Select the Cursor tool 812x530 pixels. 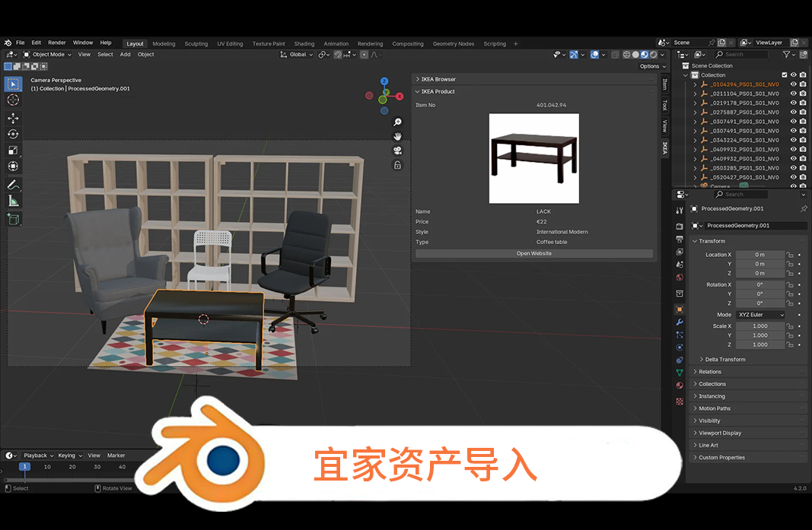tap(14, 100)
